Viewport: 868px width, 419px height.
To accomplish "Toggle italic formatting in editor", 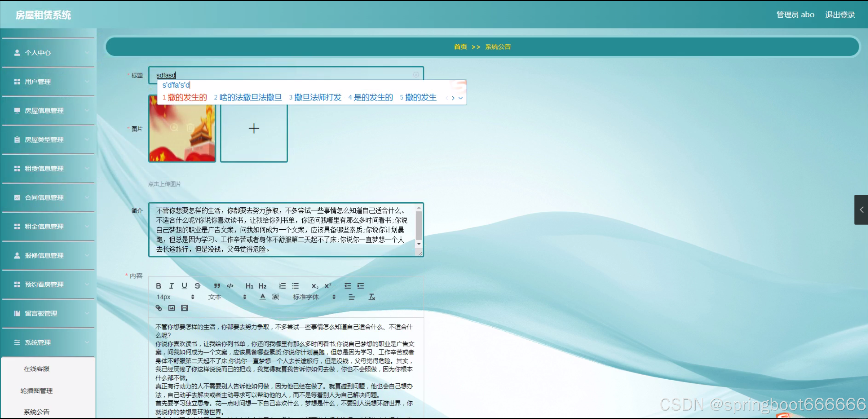I will 171,286.
